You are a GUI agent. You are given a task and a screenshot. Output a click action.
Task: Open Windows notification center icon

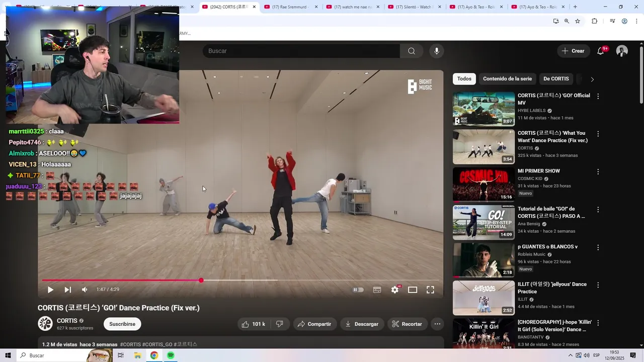633,355
